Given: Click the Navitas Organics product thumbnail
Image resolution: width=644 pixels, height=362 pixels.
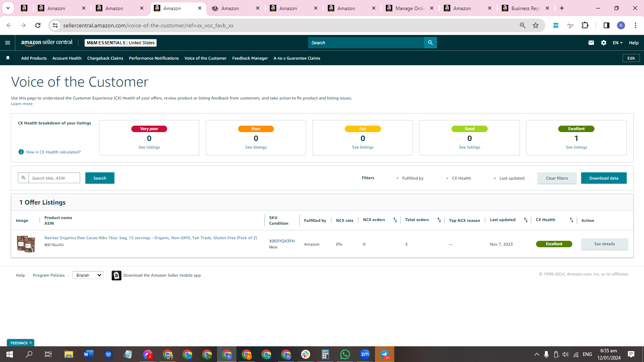Looking at the screenshot, I should coord(26,244).
